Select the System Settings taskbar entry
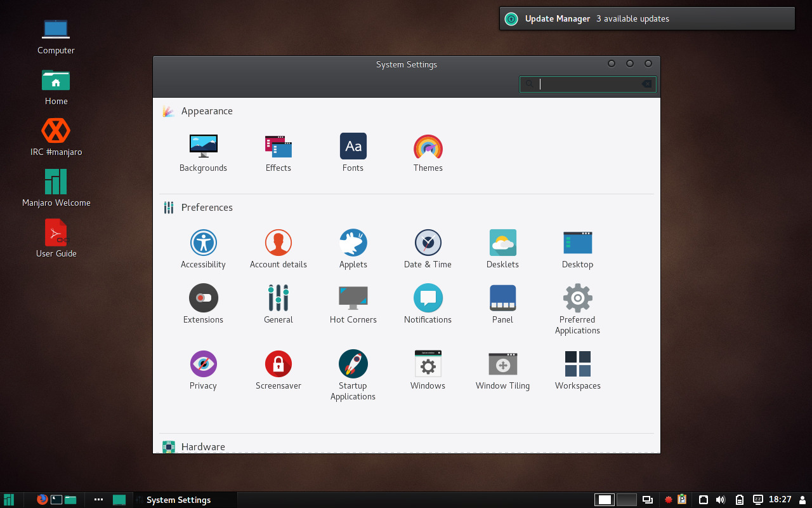Image resolution: width=812 pixels, height=508 pixels. point(185,500)
